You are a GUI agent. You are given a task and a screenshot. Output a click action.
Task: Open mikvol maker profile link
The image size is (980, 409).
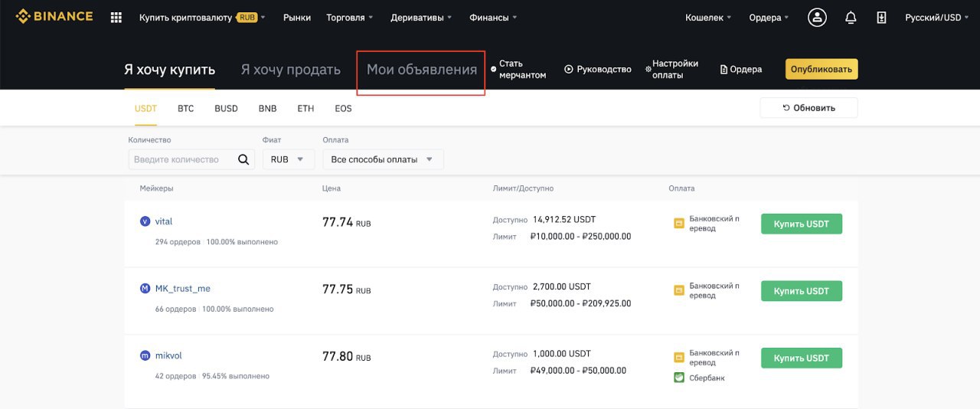click(x=168, y=356)
